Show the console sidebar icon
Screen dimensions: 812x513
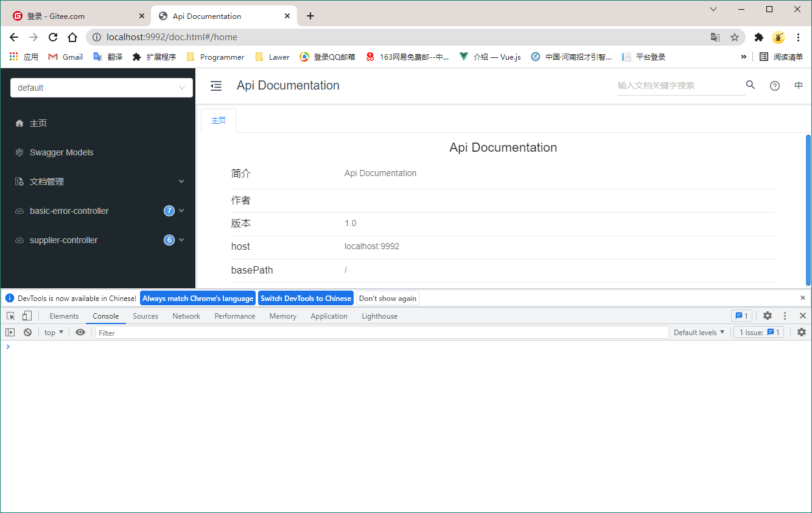click(x=10, y=333)
